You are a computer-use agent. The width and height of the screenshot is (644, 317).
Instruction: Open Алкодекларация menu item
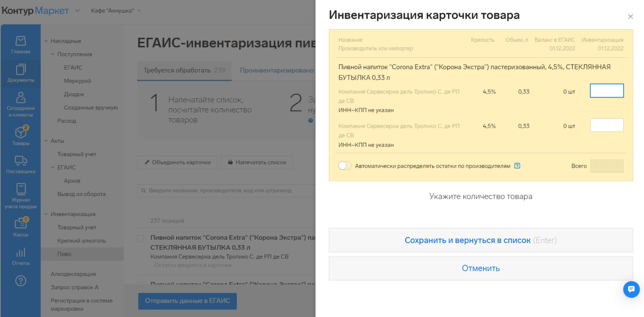point(73,274)
